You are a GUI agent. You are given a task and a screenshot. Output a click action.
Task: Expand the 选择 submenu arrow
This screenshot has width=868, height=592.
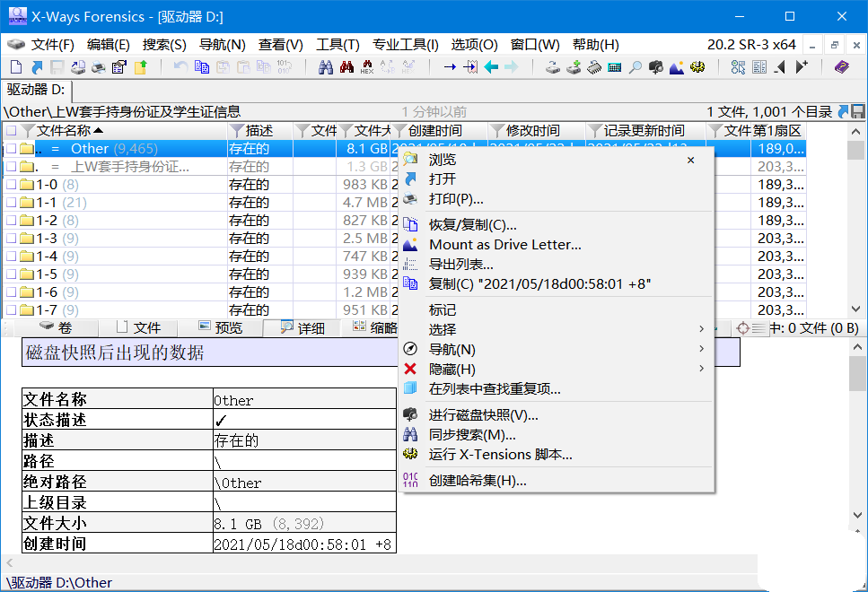point(701,329)
